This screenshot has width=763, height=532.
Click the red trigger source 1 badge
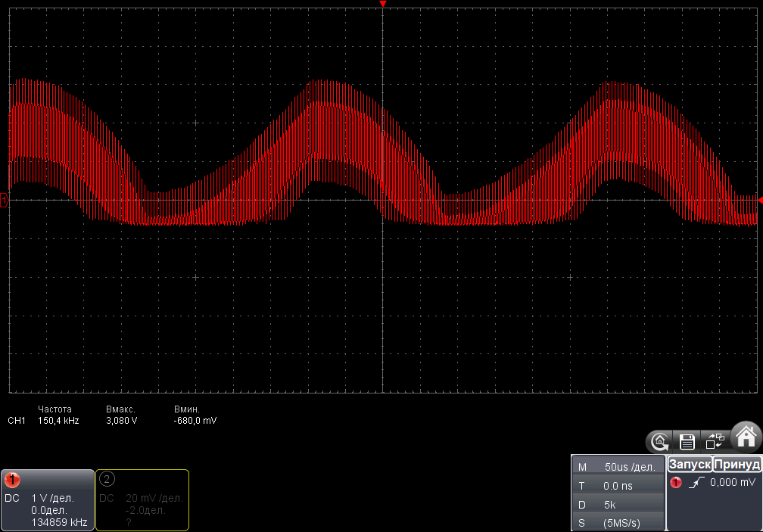coord(676,482)
